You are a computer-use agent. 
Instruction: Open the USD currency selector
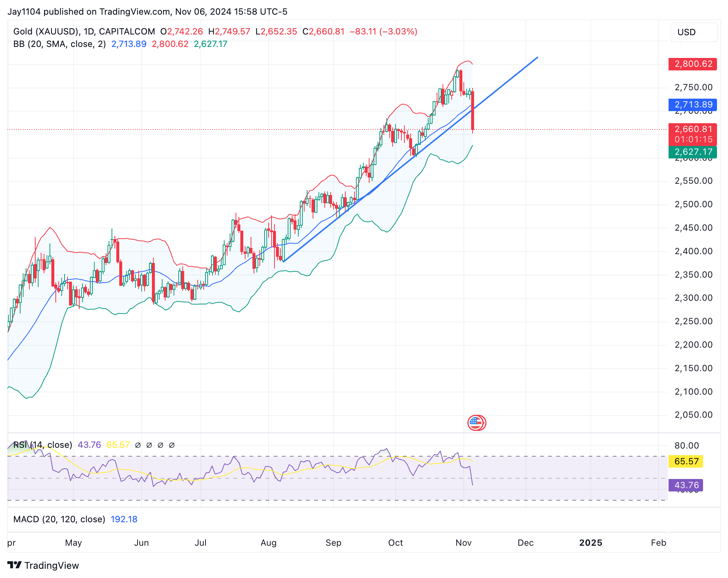pos(694,32)
